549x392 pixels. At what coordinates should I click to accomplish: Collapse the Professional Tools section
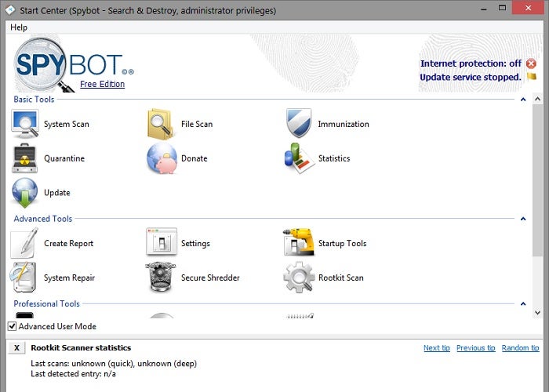pyautogui.click(x=523, y=303)
